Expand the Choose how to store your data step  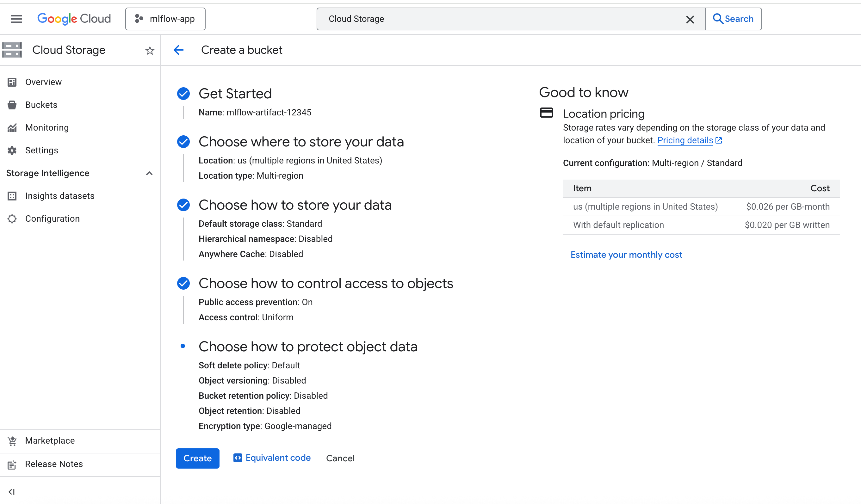coord(295,205)
